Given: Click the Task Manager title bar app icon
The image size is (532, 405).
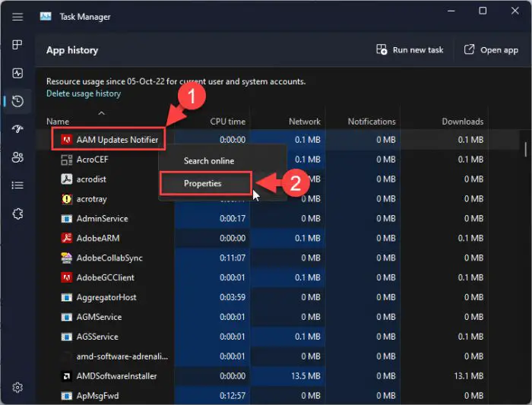Looking at the screenshot, I should click(x=46, y=16).
